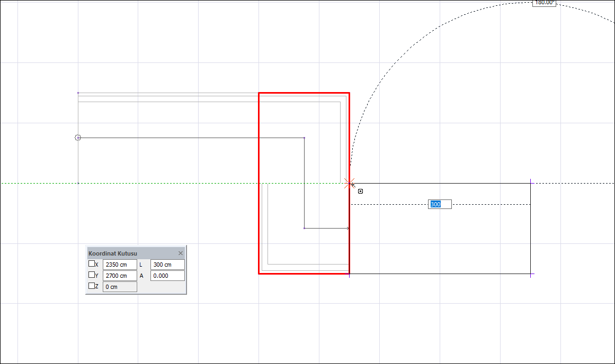Viewport: 615px width, 364px height.
Task: Close the Koordinat Kutusu panel
Action: (x=181, y=253)
